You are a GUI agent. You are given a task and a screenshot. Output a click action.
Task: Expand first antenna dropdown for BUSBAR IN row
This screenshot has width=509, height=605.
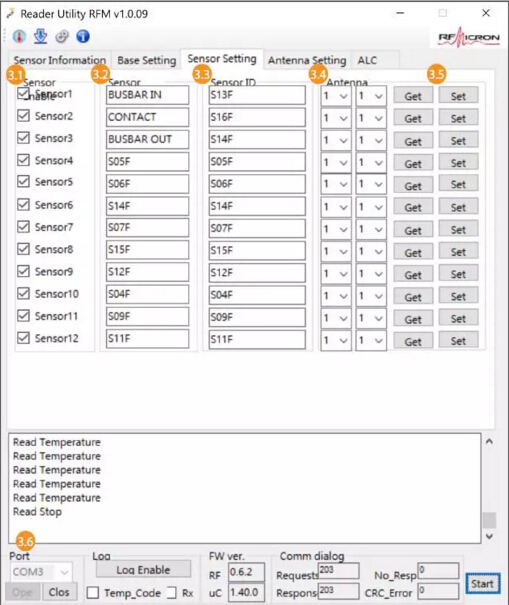336,96
